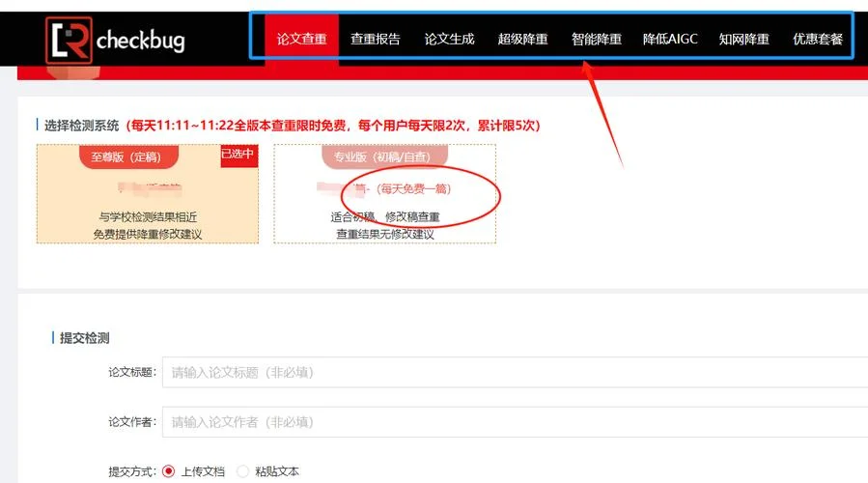Click the 提交方式 label
This screenshot has height=483, width=868.
[x=132, y=472]
